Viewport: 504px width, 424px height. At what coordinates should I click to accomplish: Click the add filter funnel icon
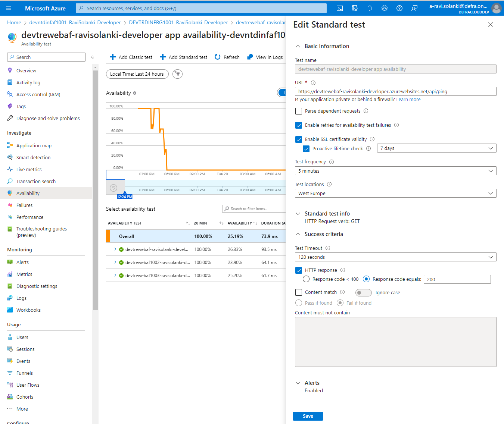click(178, 74)
